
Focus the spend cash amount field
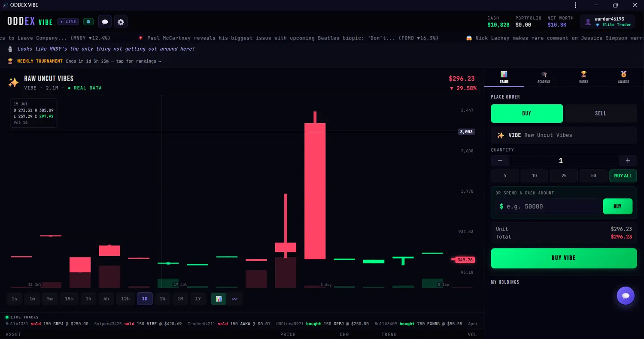click(548, 206)
